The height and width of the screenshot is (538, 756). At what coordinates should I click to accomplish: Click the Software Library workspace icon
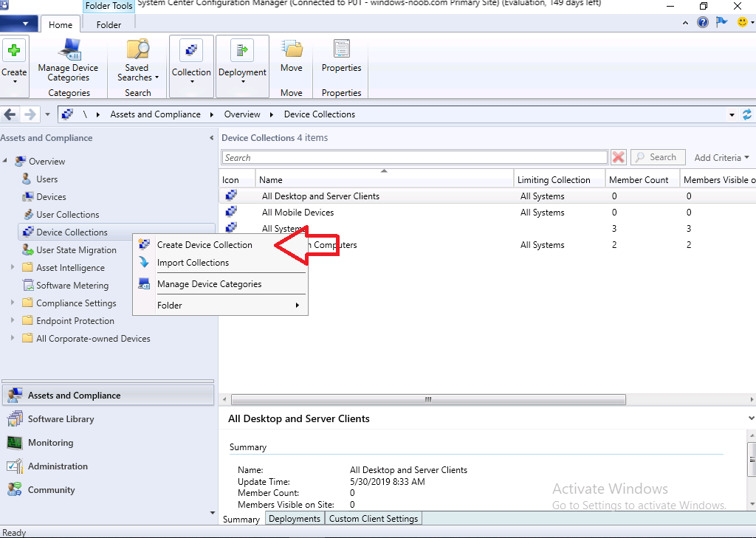pyautogui.click(x=15, y=419)
